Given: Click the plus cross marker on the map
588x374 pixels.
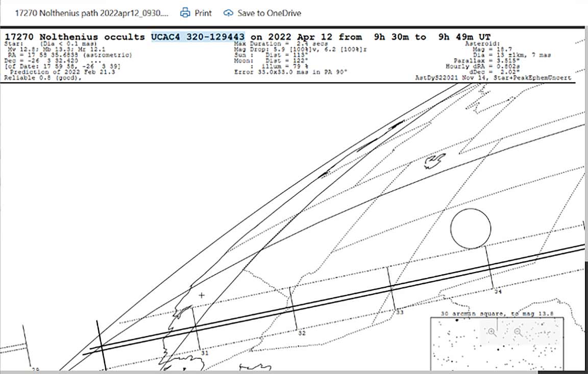Looking at the screenshot, I should click(202, 295).
